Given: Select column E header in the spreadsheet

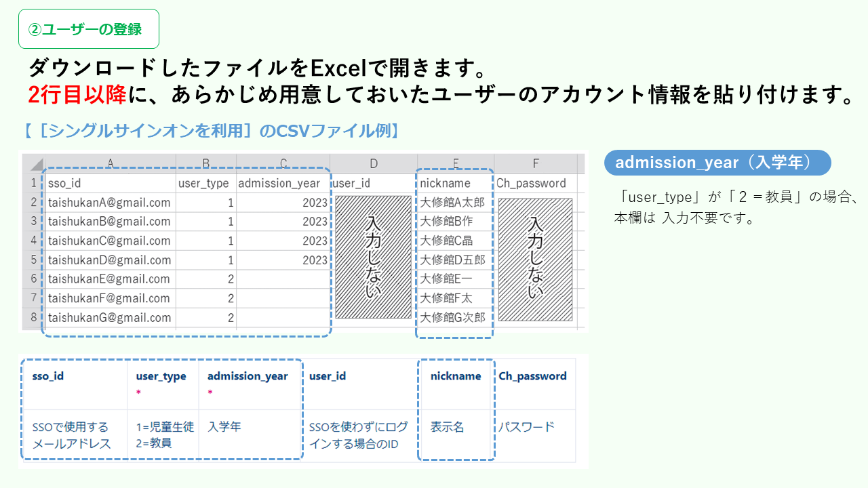Looking at the screenshot, I should click(x=456, y=163).
